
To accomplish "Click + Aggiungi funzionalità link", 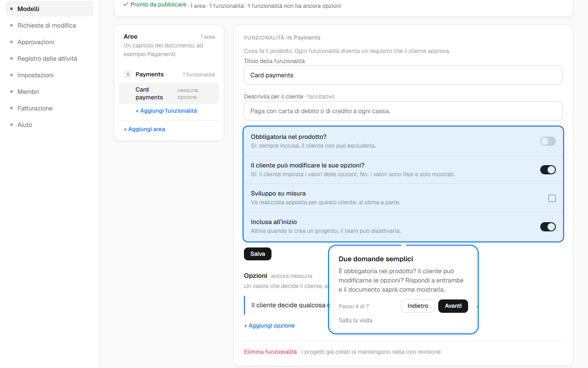I will 166,111.
